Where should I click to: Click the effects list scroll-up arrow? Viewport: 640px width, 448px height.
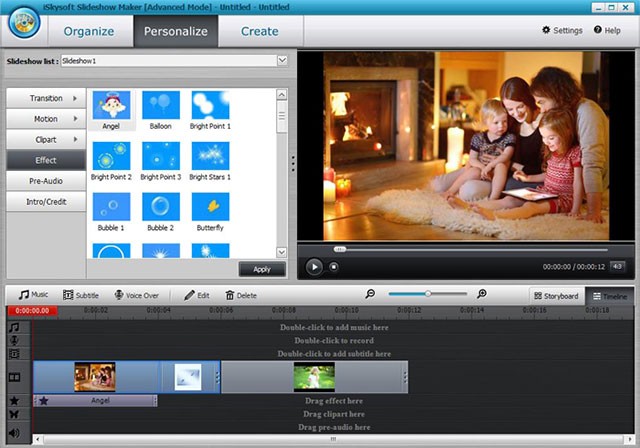(282, 95)
